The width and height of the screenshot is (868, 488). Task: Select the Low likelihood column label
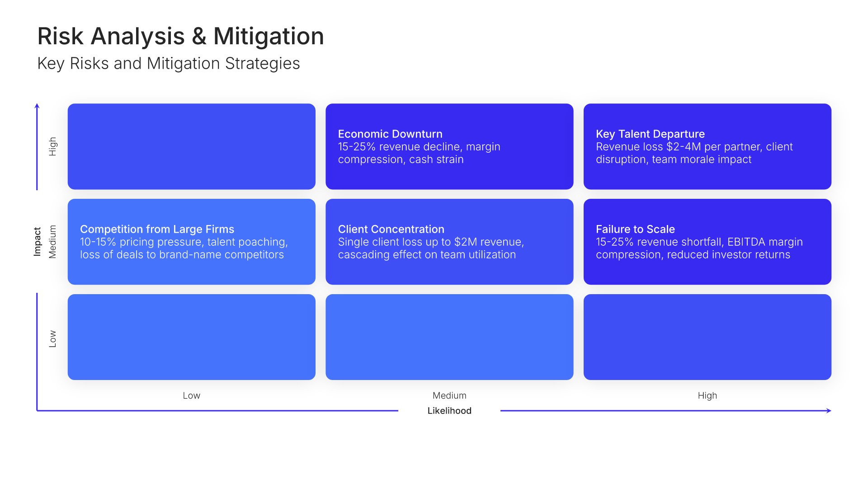coord(191,395)
